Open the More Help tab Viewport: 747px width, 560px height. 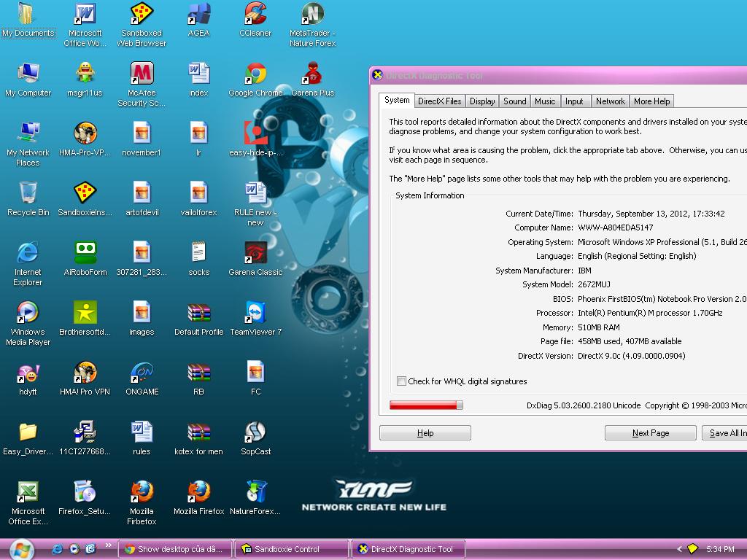click(x=651, y=101)
